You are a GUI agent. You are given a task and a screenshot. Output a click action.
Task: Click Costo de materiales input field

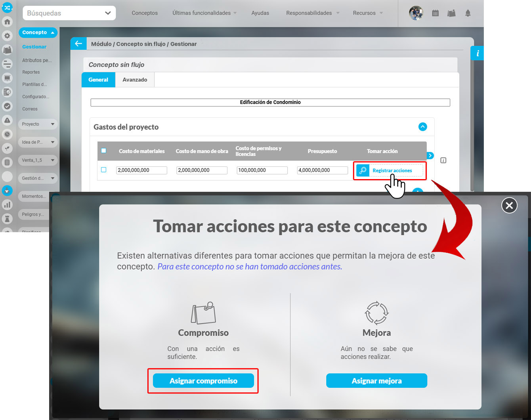click(x=141, y=170)
